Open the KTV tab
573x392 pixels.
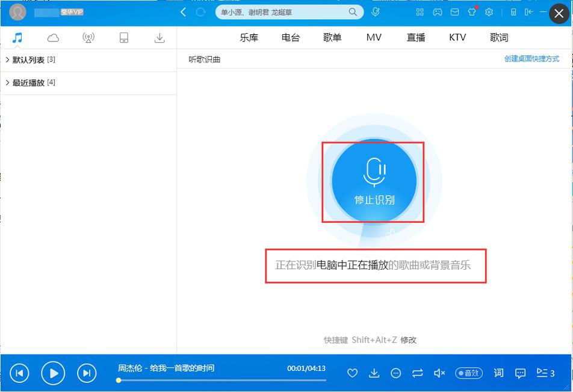pyautogui.click(x=457, y=37)
